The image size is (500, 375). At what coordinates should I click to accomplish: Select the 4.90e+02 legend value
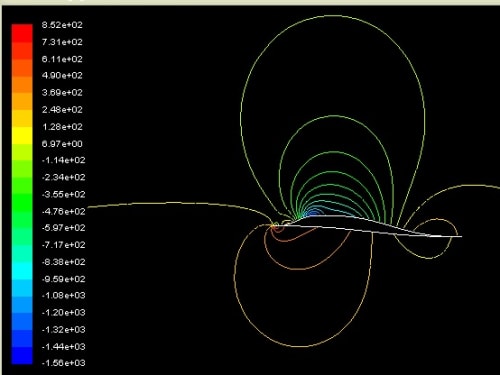62,75
